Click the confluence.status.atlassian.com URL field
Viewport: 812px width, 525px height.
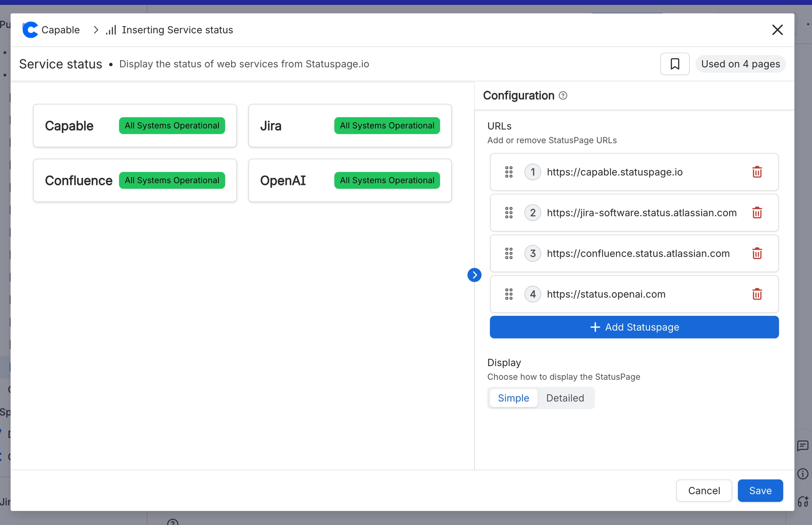(638, 254)
